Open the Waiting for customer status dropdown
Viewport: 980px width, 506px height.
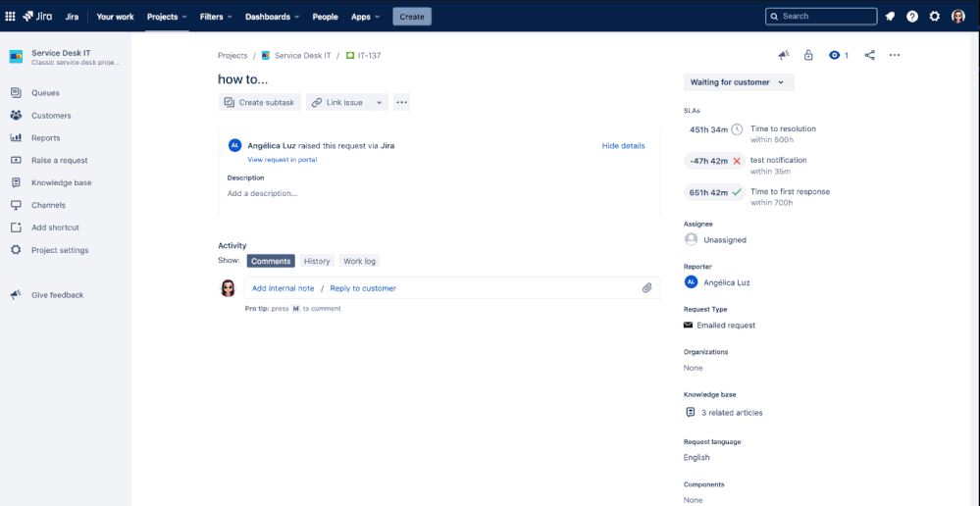[x=739, y=82]
